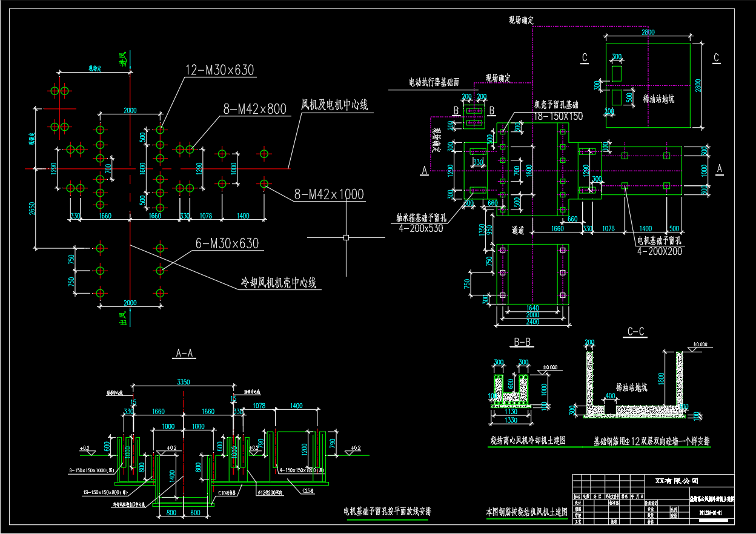
Task: Click the 4-200x530 bearing box hole label
Action: pos(420,228)
